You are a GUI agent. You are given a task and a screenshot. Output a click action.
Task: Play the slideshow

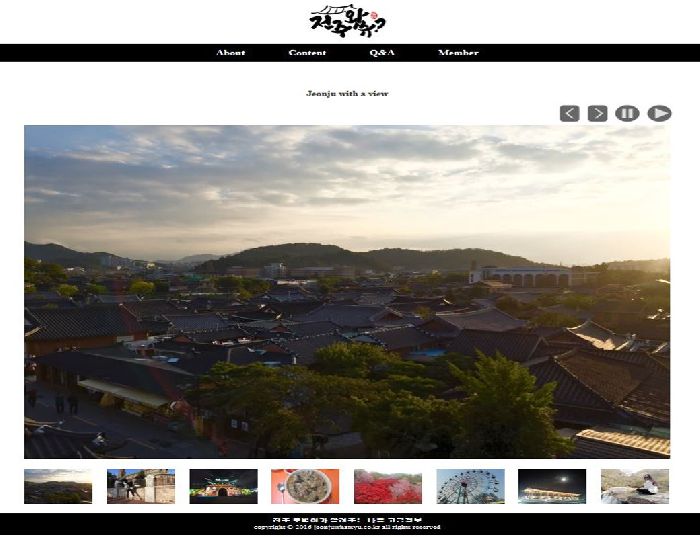pyautogui.click(x=658, y=113)
